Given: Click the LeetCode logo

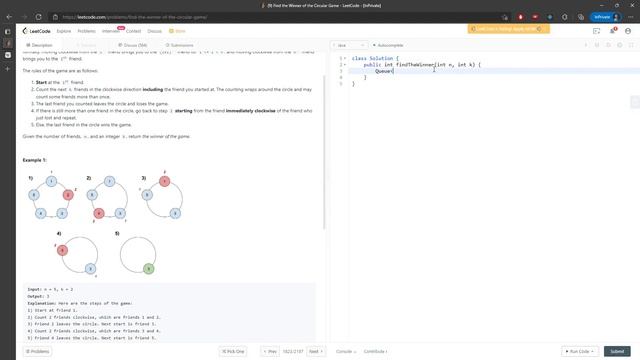Looking at the screenshot, I should pos(36,31).
